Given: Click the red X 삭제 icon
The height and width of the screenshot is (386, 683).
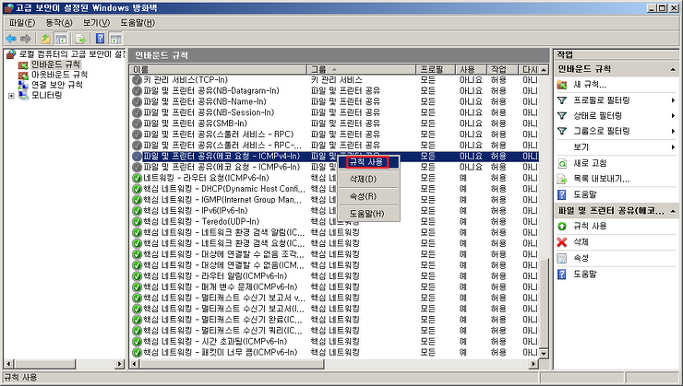Looking at the screenshot, I should click(562, 242).
